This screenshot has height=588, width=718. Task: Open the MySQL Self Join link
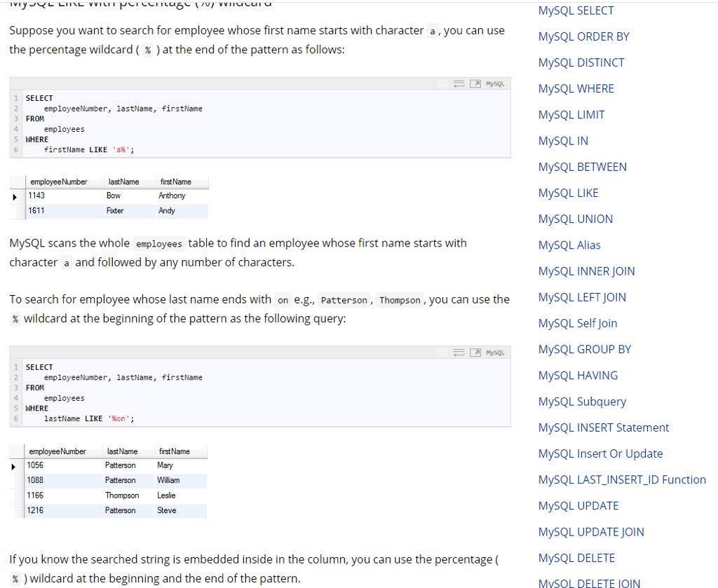[x=578, y=324]
